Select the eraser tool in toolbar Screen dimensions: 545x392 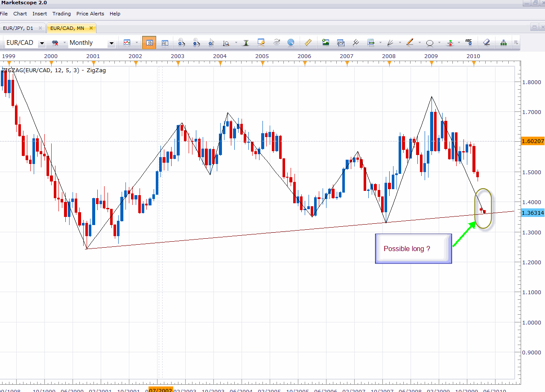(x=486, y=43)
